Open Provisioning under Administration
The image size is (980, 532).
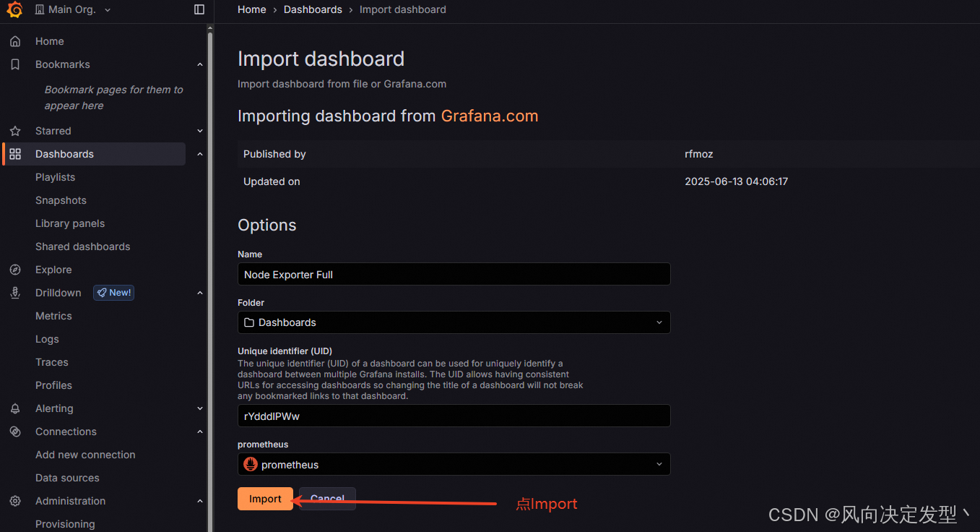65,524
